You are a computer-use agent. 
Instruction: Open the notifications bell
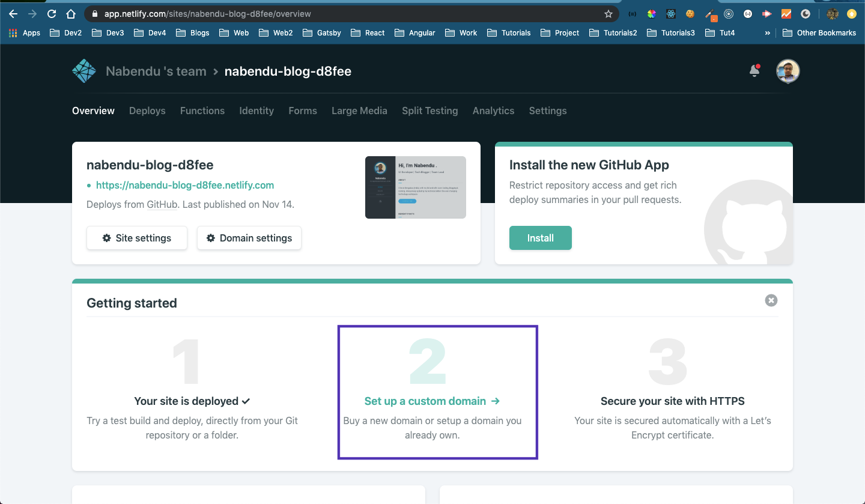(754, 71)
